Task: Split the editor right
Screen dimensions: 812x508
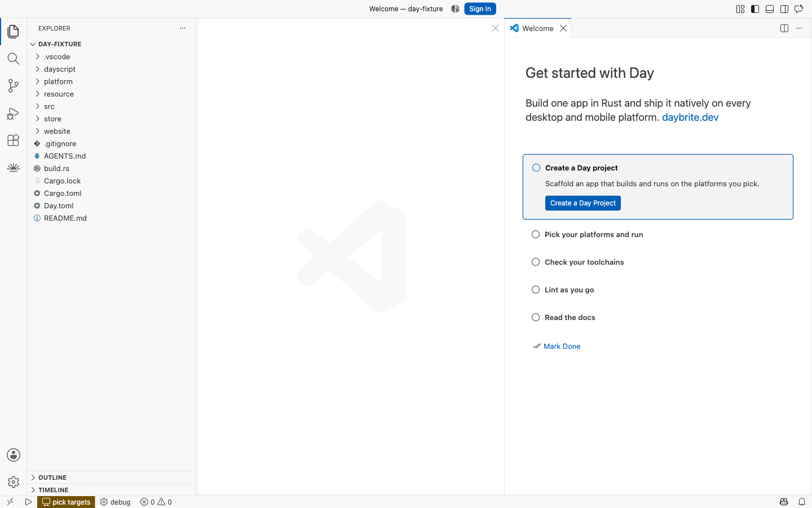Action: (x=784, y=28)
